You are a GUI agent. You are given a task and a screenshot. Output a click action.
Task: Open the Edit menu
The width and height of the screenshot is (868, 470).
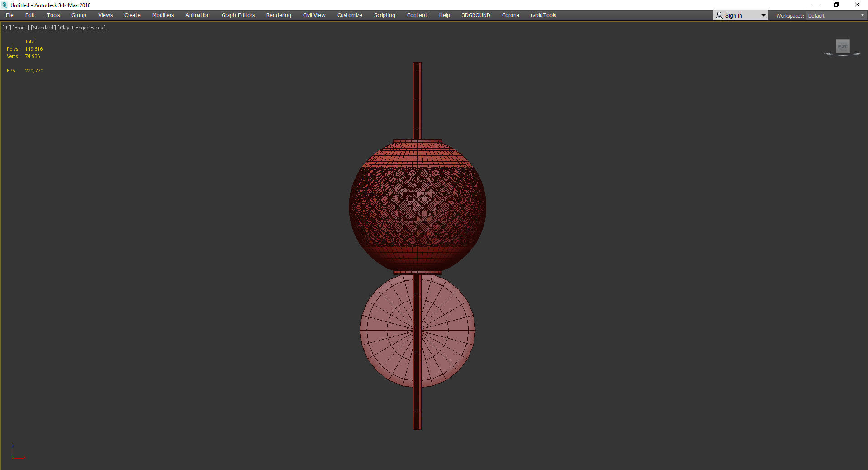coord(30,15)
